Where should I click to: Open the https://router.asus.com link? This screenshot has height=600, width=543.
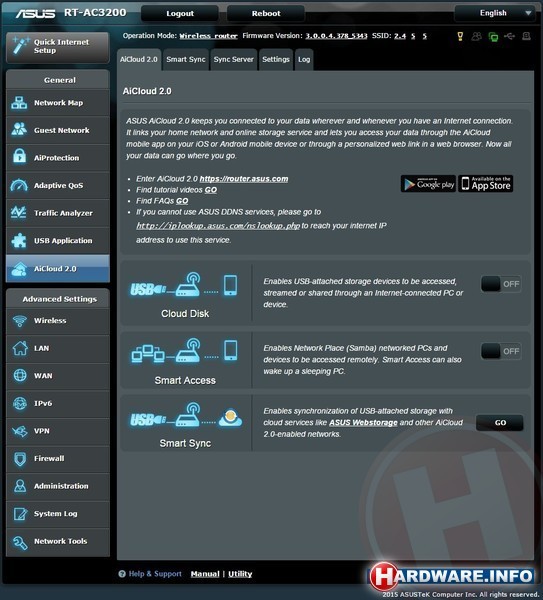tap(244, 179)
